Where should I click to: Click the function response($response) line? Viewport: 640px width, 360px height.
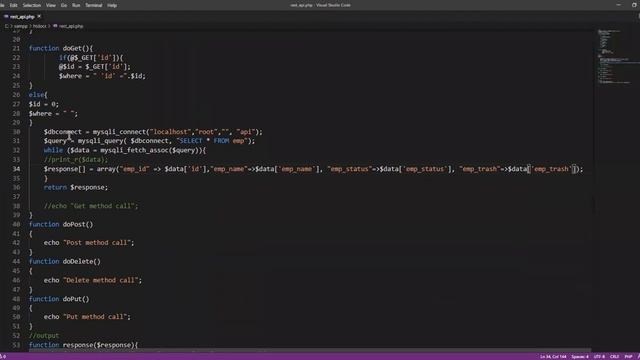[x=83, y=345]
